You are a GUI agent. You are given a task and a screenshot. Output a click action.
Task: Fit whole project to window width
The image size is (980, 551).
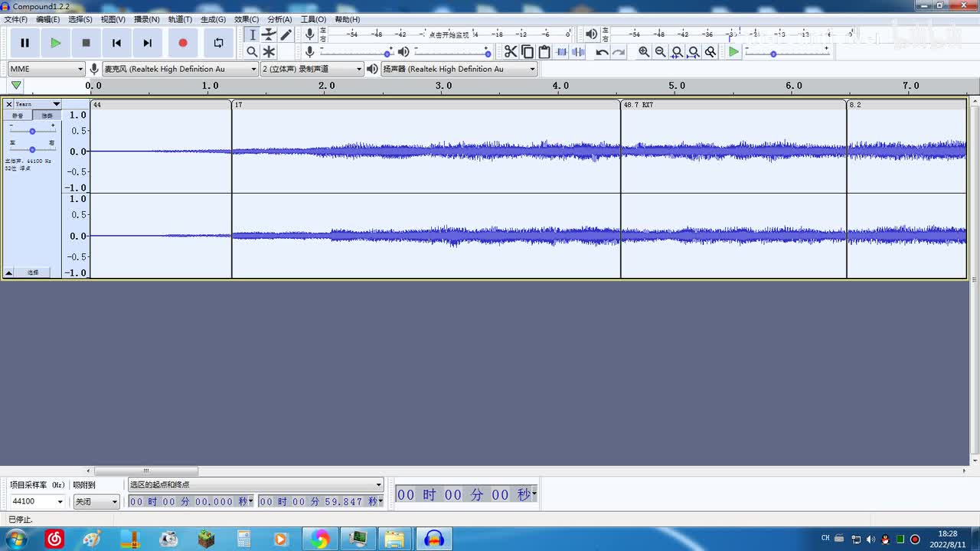pyautogui.click(x=694, y=51)
